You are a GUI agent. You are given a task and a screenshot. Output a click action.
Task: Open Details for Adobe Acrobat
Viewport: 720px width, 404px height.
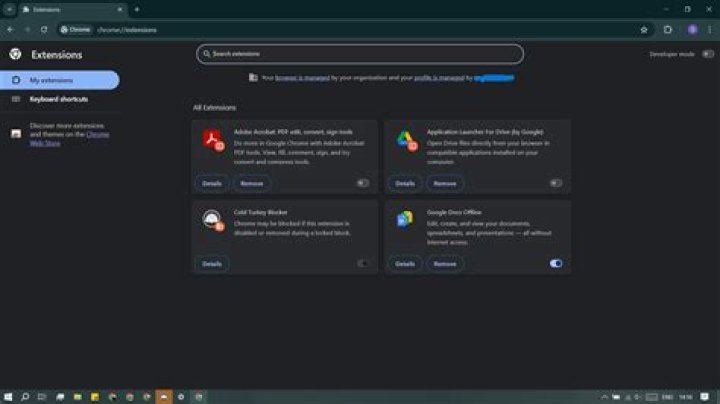pyautogui.click(x=212, y=184)
